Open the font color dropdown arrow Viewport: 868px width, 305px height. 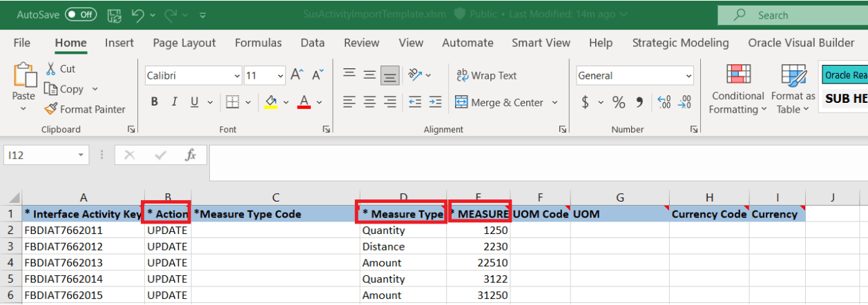click(x=319, y=103)
